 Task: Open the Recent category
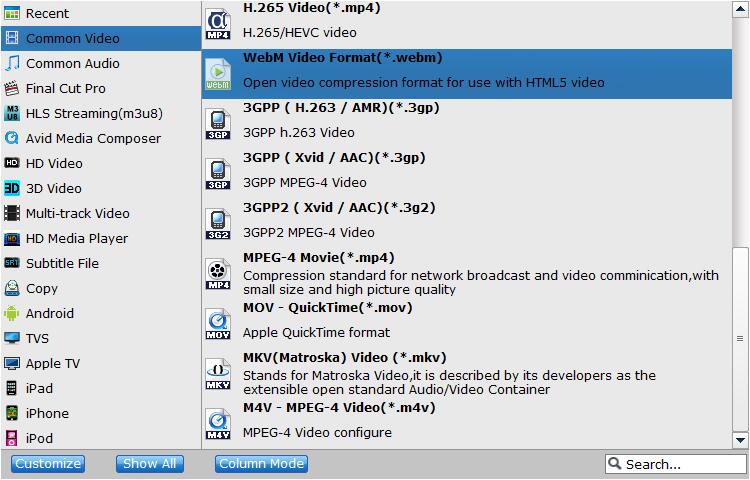(101, 13)
